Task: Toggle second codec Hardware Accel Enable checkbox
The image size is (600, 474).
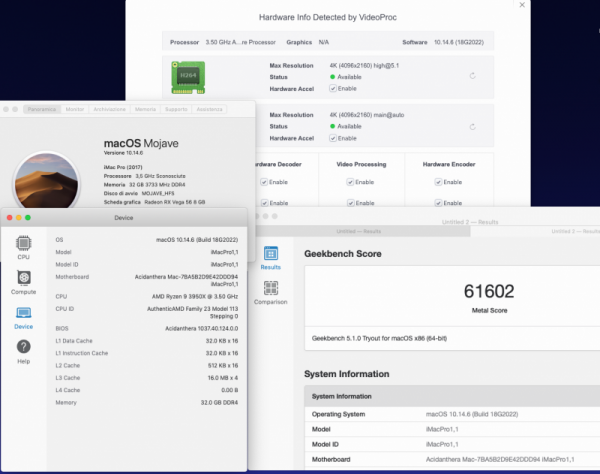Action: [333, 138]
